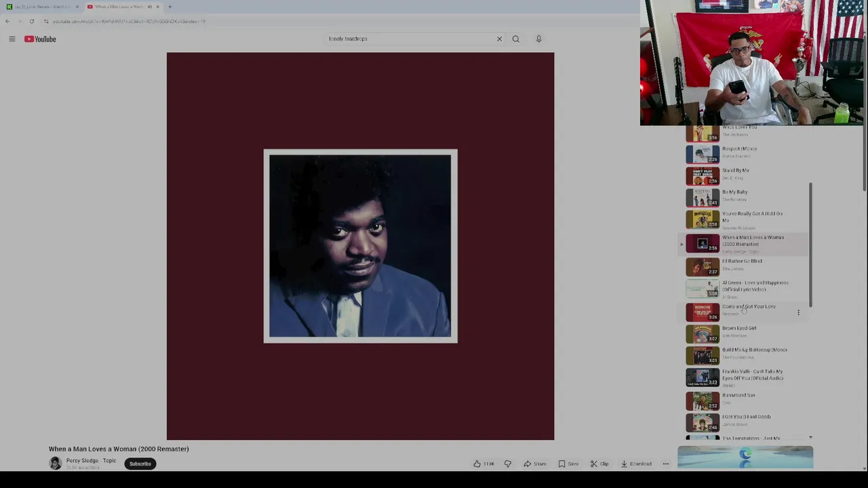868x488 pixels.
Task: Click the playlist scroll-down arrow
Action: (x=810, y=438)
